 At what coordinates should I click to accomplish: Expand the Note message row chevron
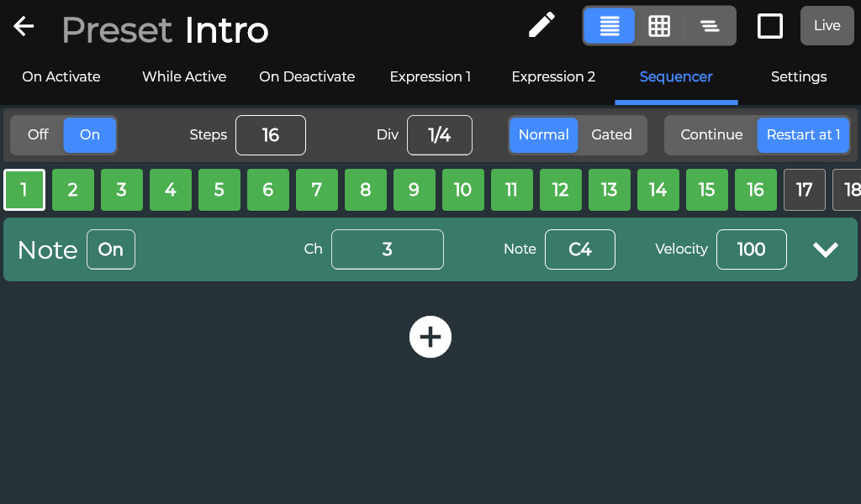tap(826, 249)
